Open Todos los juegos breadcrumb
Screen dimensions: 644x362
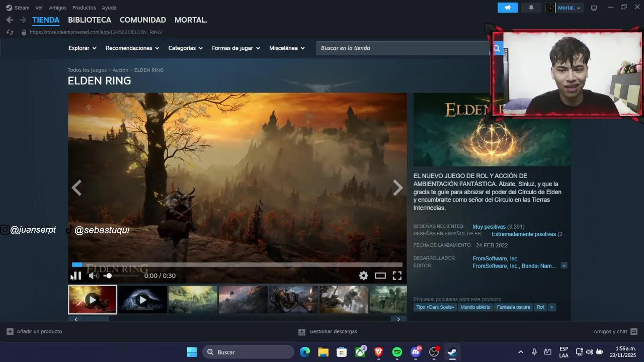(x=87, y=70)
